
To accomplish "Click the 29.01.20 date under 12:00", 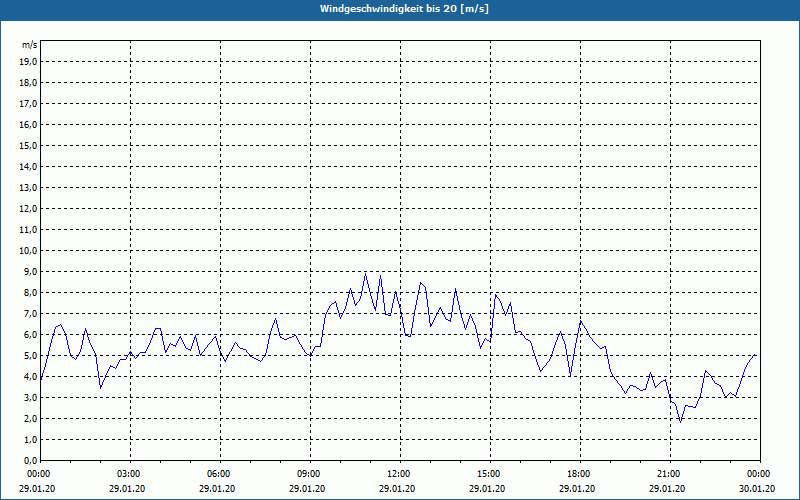I will (397, 489).
